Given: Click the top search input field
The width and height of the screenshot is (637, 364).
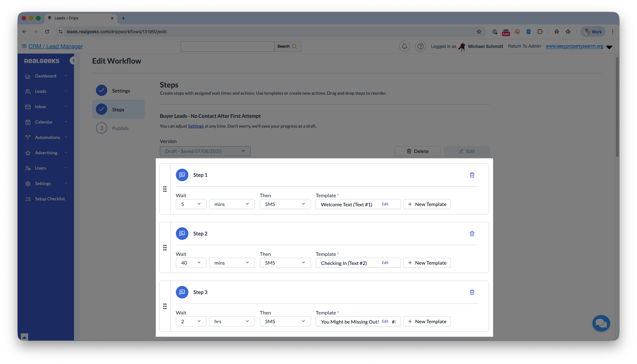Looking at the screenshot, I should pos(227,46).
